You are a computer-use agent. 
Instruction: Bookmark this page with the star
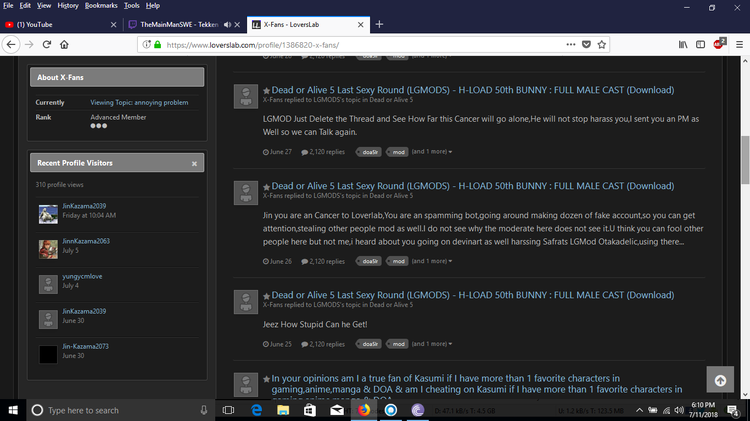tap(602, 44)
